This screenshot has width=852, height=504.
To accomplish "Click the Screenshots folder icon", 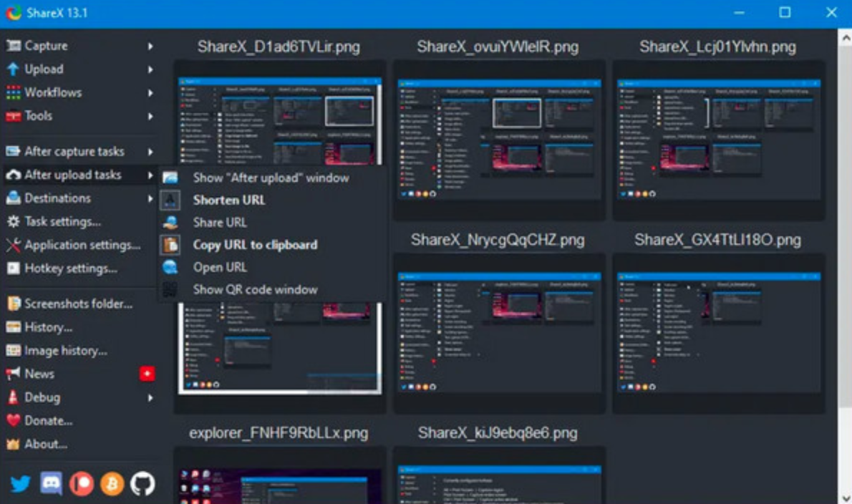I will point(13,304).
